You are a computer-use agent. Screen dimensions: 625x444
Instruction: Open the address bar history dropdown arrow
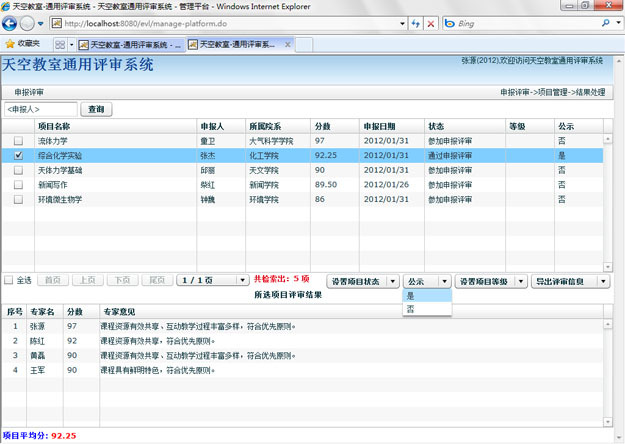pos(402,24)
